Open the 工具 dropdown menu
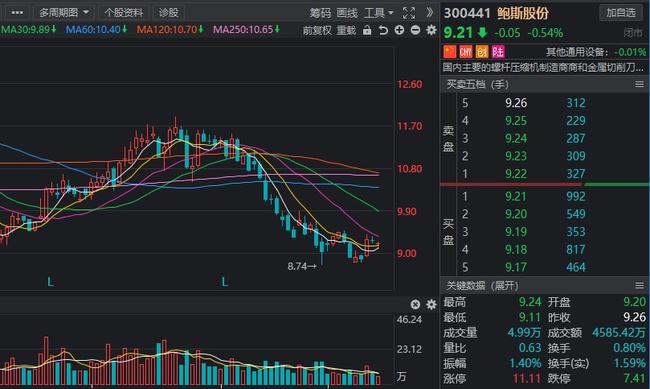Screen dimensions: 650x389 coord(378,13)
